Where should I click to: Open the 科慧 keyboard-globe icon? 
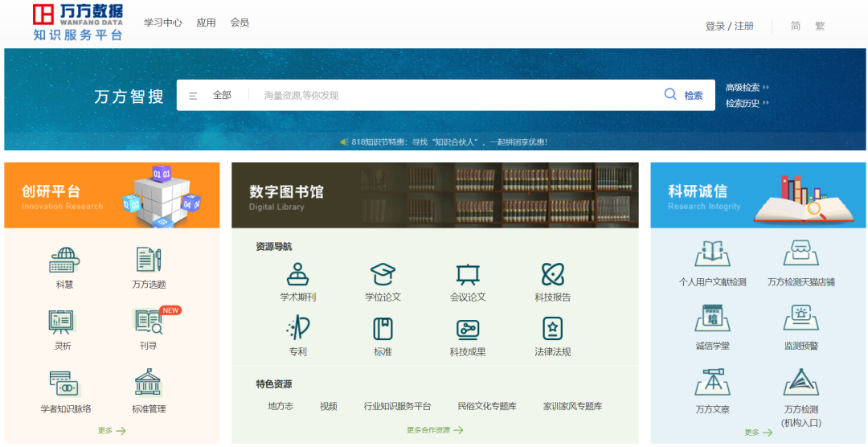point(64,260)
